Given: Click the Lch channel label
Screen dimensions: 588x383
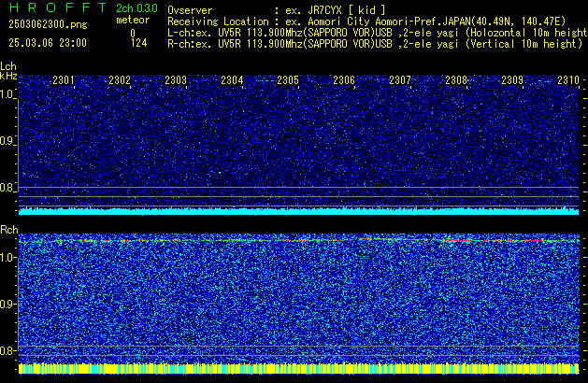Looking at the screenshot, I should pos(8,67).
